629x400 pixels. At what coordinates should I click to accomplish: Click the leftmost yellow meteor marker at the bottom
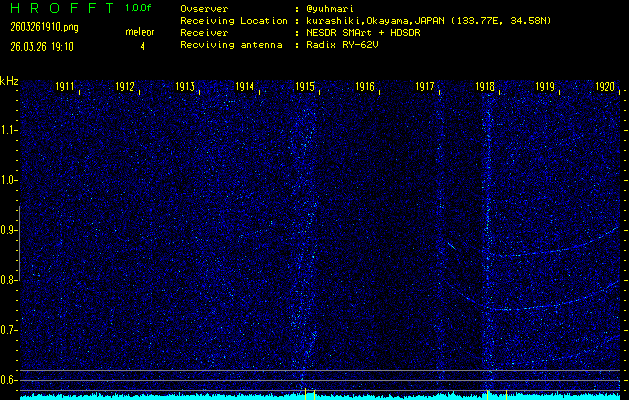(x=306, y=394)
